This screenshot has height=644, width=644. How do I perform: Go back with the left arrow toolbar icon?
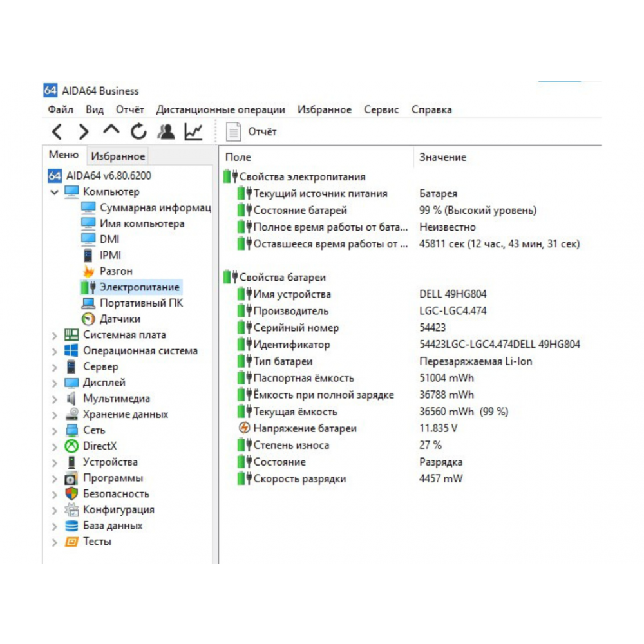click(57, 132)
